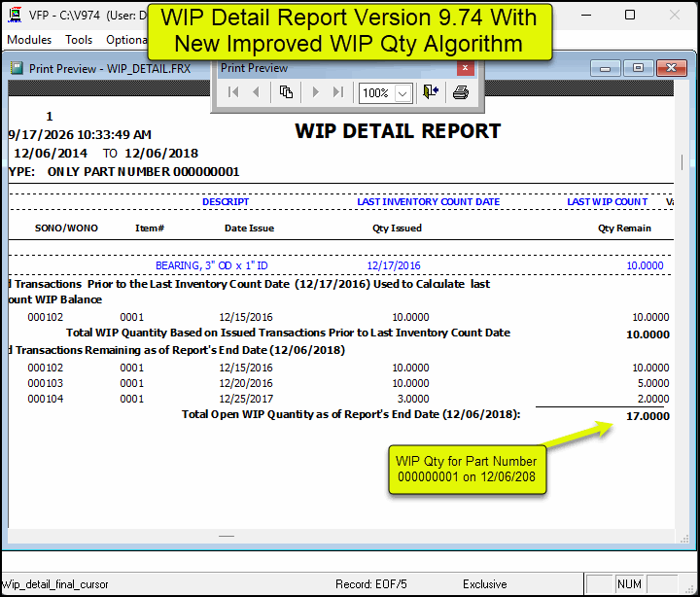The height and width of the screenshot is (597, 700).
Task: Open the Optional menu
Action: 126,40
